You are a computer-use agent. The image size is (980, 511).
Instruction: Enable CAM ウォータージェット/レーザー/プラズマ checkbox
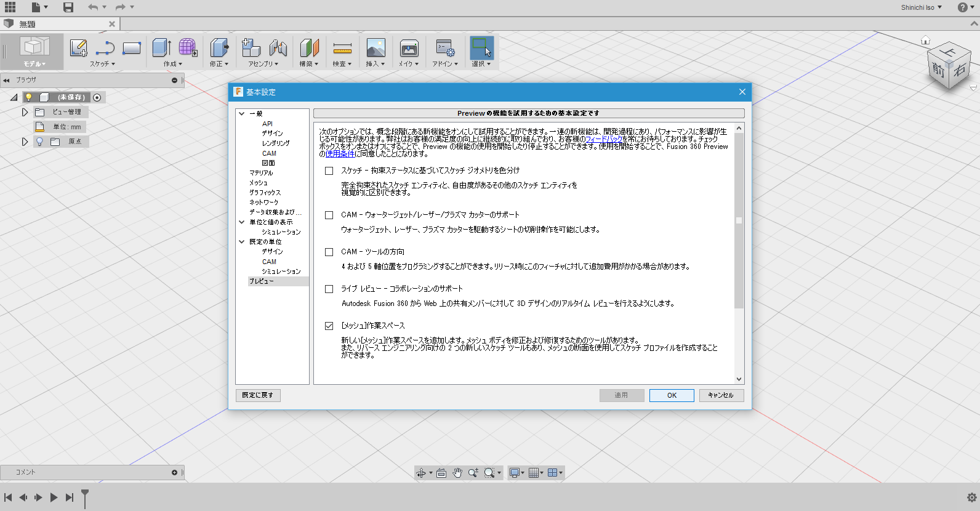tap(329, 215)
